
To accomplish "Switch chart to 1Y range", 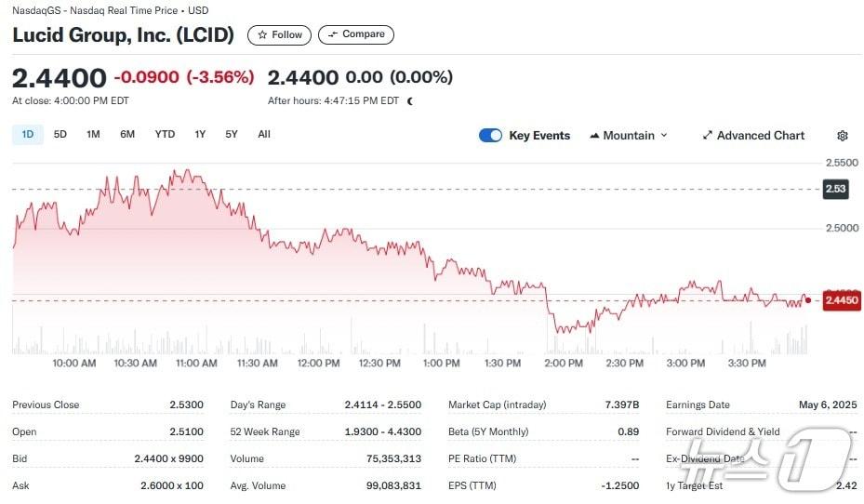I will tap(200, 135).
